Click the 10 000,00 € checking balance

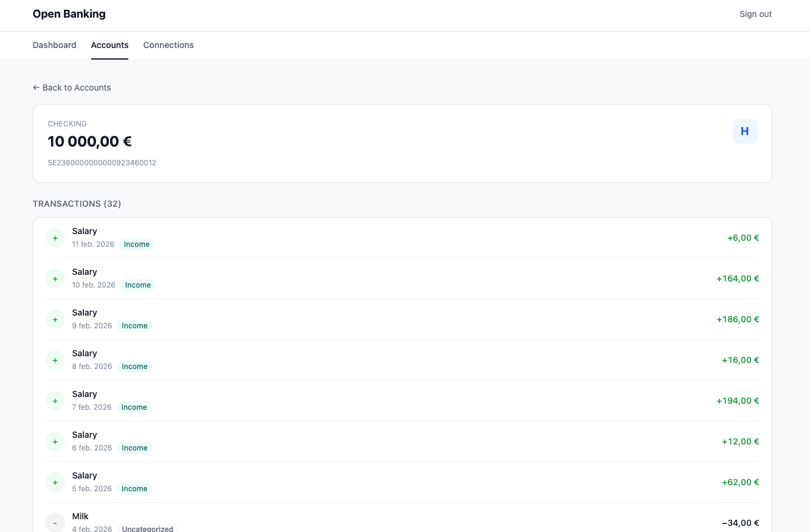89,142
